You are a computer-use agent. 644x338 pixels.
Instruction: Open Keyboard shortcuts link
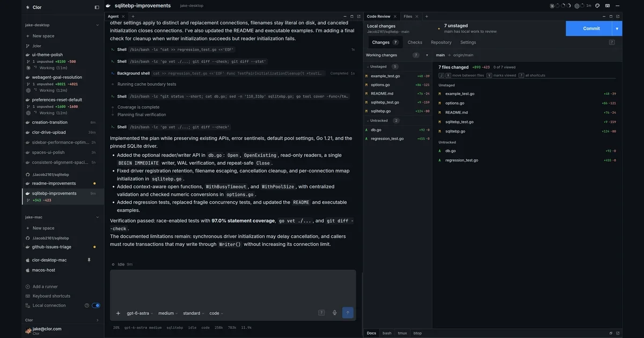[51, 296]
